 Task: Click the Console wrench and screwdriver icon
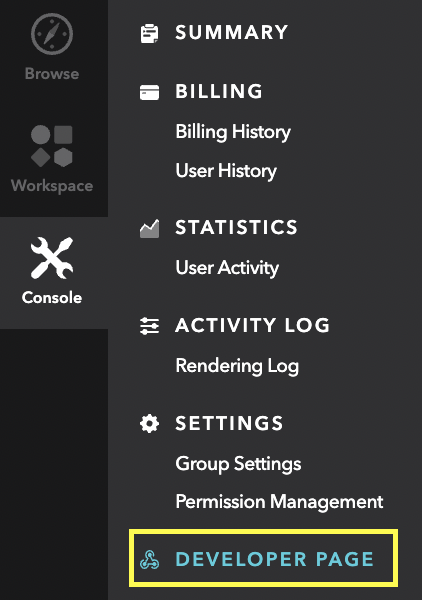(x=52, y=258)
